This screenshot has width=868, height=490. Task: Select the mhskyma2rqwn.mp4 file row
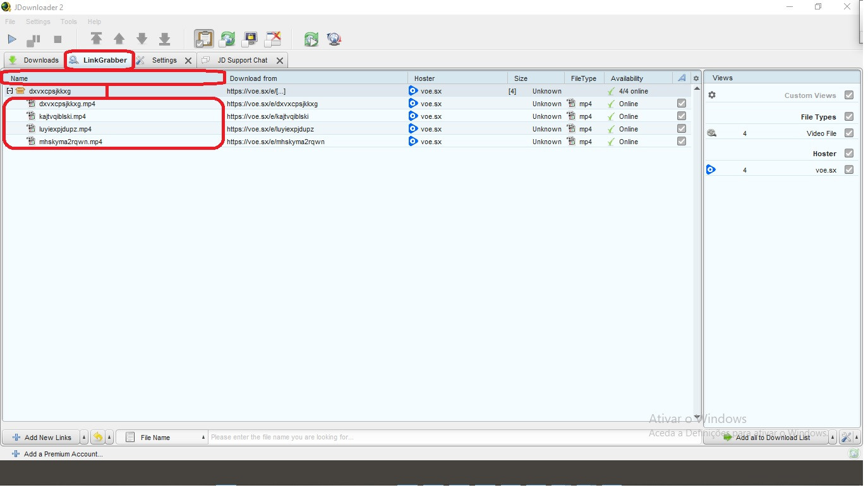[346, 142]
